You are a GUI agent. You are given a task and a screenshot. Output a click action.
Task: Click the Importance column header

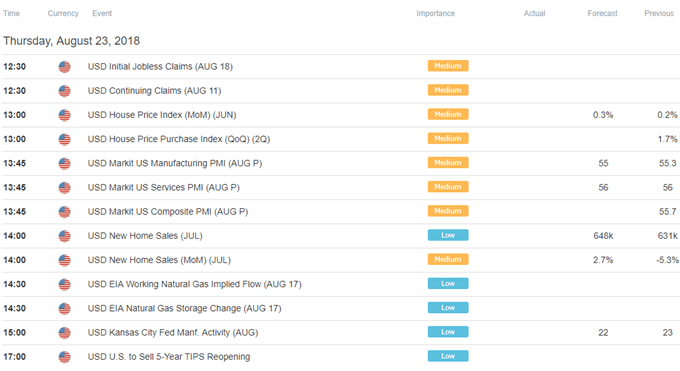[x=435, y=13]
